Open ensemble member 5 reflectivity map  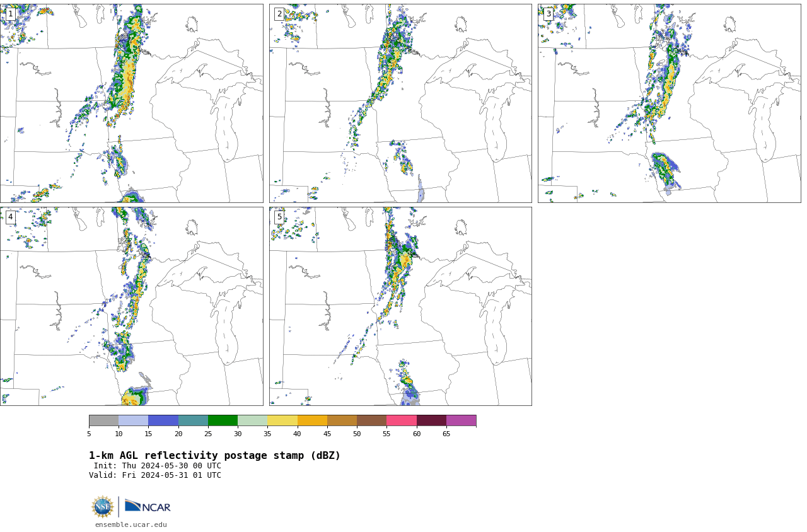tap(400, 306)
